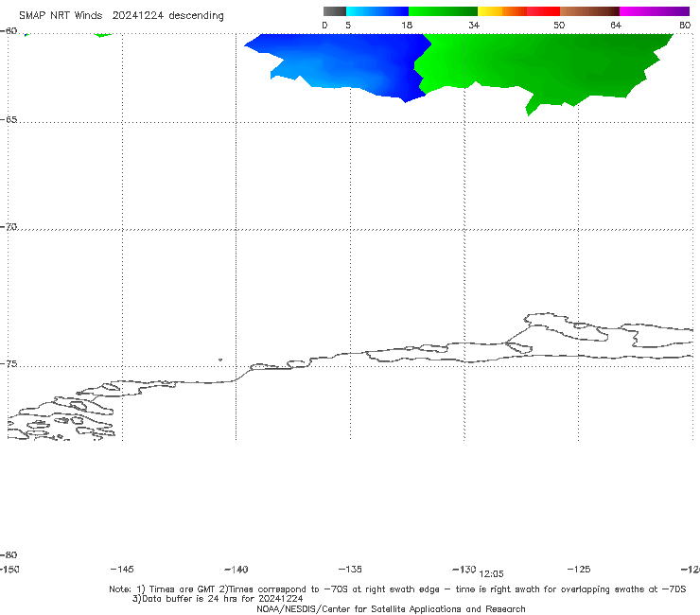Click the green segment of the color bar

[443, 11]
